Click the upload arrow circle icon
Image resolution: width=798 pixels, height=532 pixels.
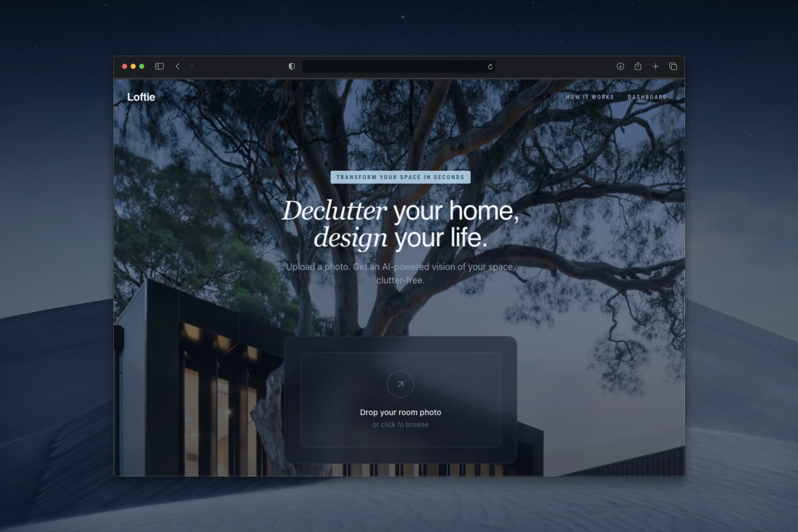(x=400, y=384)
